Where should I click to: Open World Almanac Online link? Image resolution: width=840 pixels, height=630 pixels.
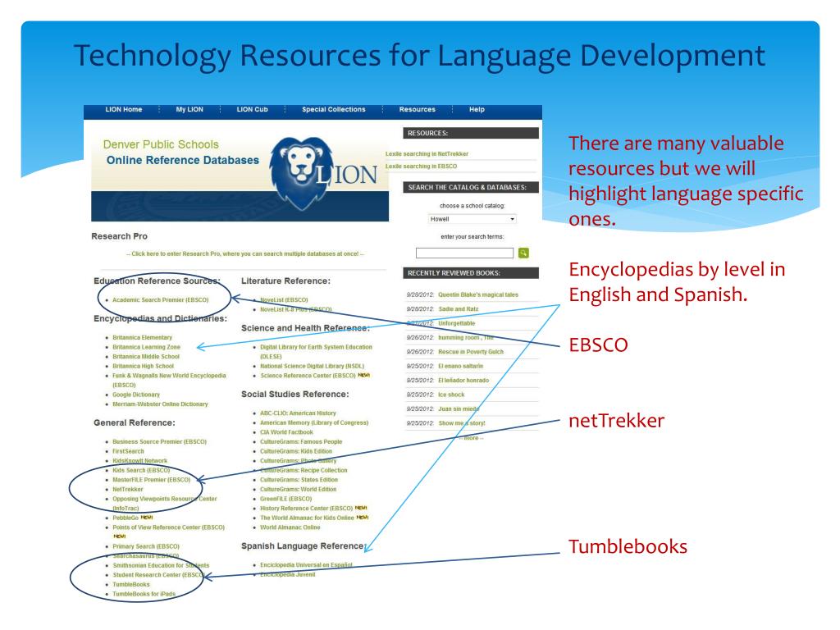click(290, 527)
